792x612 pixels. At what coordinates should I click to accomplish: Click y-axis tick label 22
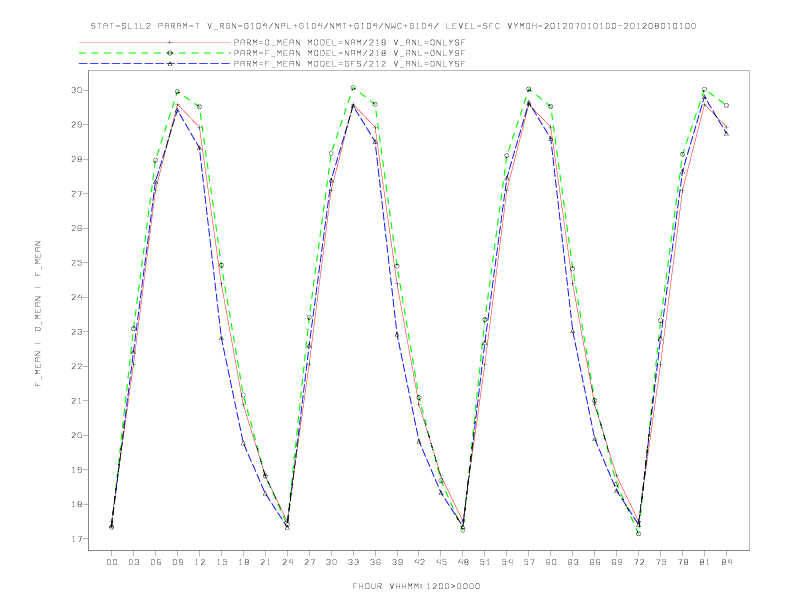coord(76,366)
